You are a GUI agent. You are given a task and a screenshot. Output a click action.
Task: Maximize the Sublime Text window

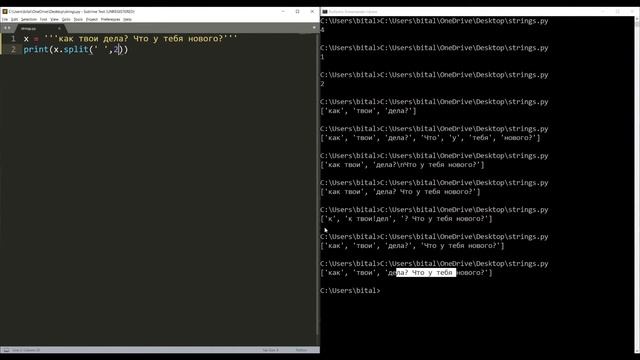298,11
